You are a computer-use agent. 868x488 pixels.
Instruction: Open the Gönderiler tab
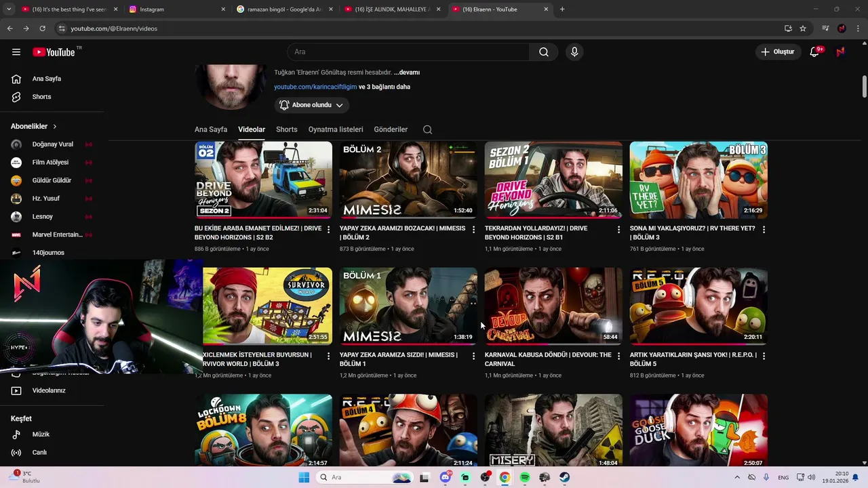pos(391,129)
